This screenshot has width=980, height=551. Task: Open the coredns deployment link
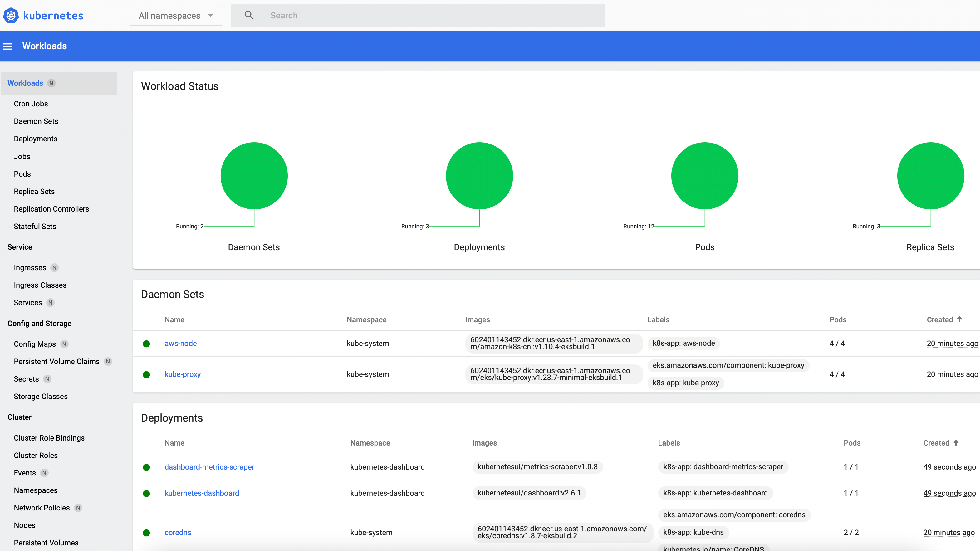pos(178,533)
